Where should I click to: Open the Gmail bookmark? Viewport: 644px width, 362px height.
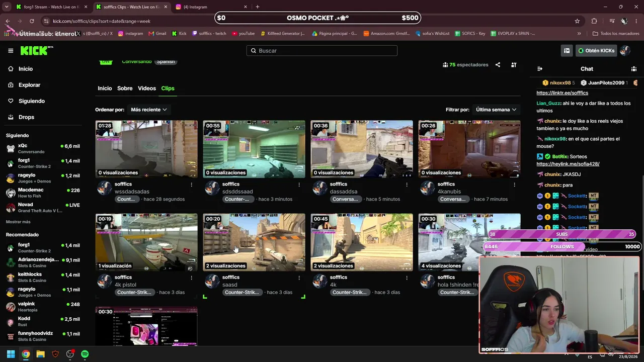coord(157,34)
